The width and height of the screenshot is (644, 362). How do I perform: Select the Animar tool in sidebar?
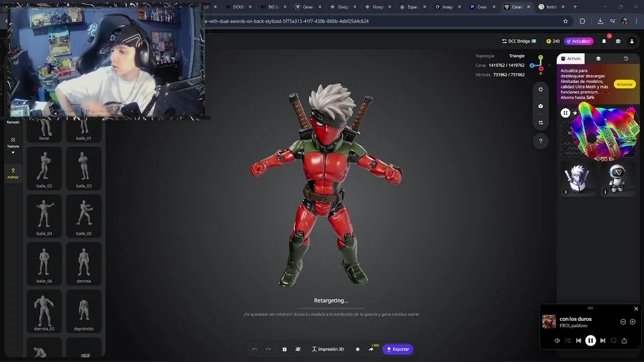[x=13, y=173]
